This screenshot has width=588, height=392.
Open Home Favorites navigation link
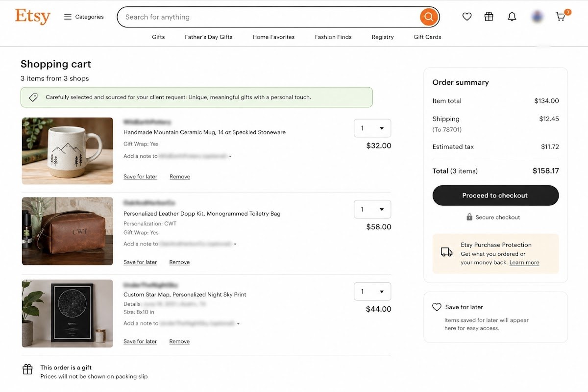pyautogui.click(x=273, y=37)
